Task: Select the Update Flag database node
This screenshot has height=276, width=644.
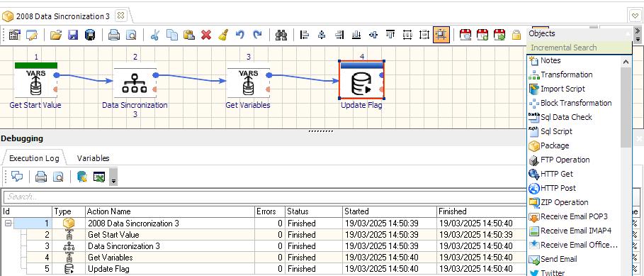Action: click(x=361, y=79)
